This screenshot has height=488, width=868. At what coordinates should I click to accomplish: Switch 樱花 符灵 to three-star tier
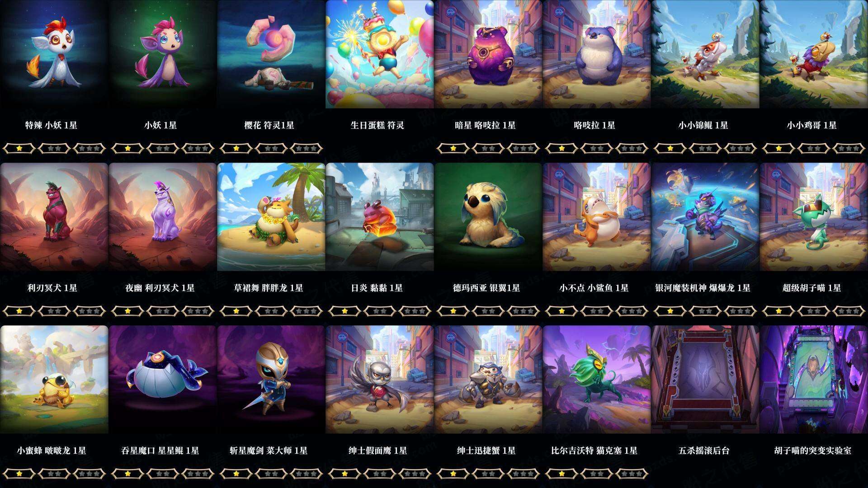(307, 148)
